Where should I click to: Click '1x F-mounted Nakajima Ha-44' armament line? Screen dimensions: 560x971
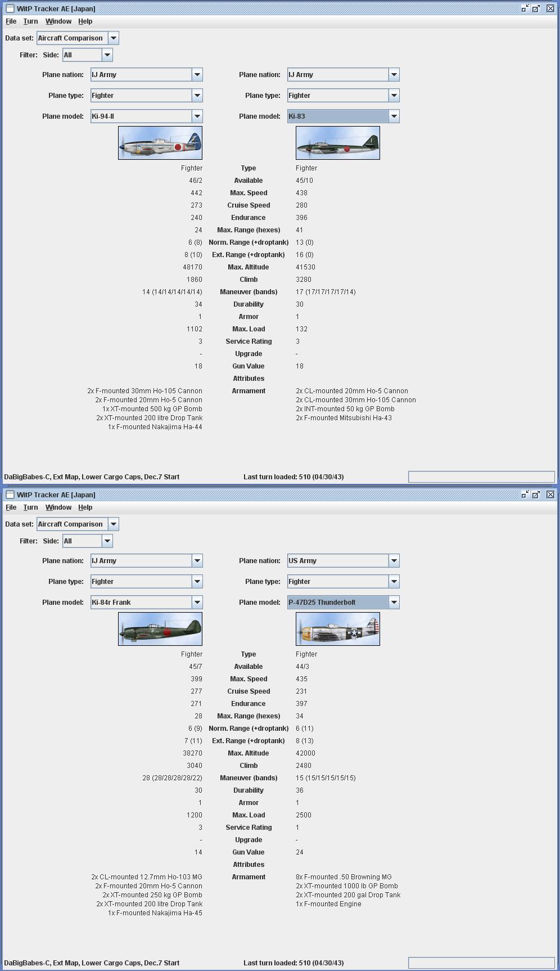click(x=155, y=427)
